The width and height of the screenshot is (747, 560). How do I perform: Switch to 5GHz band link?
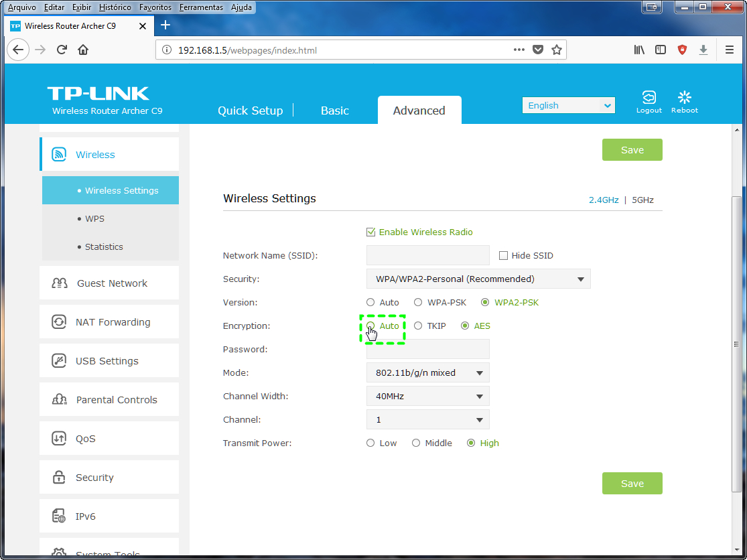642,200
